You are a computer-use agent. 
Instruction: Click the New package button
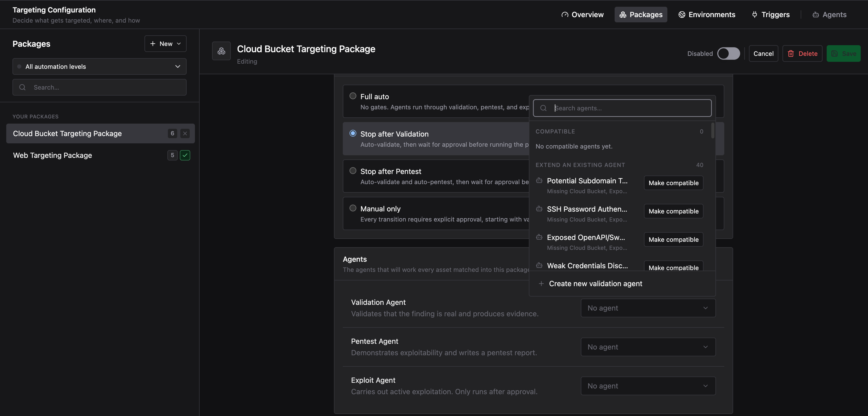(x=165, y=44)
